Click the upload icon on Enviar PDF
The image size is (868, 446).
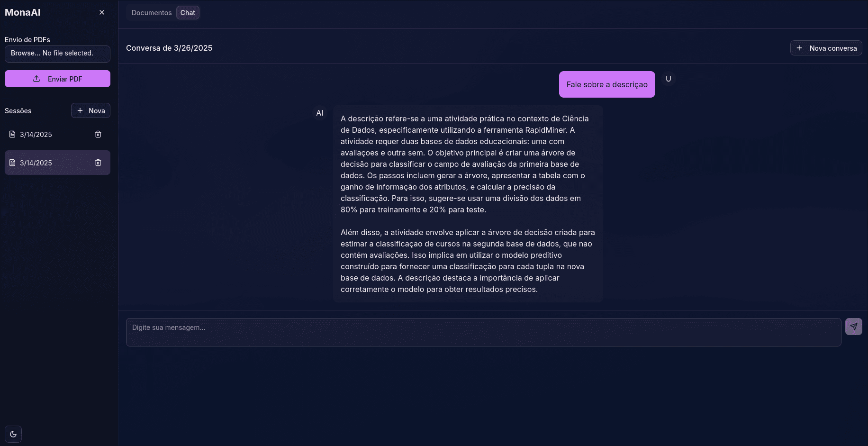36,79
